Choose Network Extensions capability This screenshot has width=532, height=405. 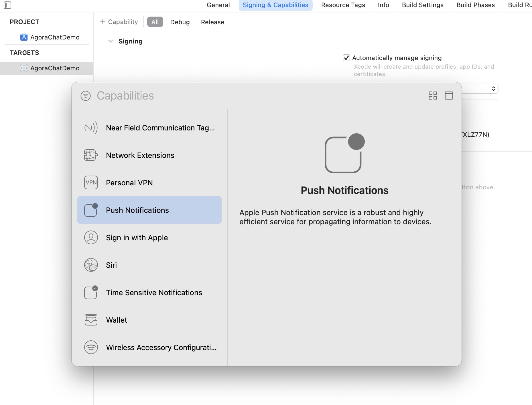[x=149, y=155]
